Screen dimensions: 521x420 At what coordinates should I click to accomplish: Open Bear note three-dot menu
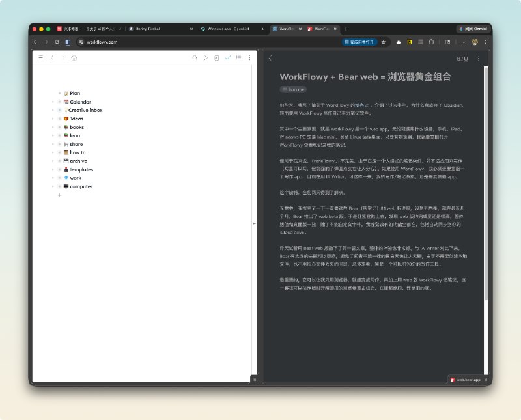pos(478,59)
